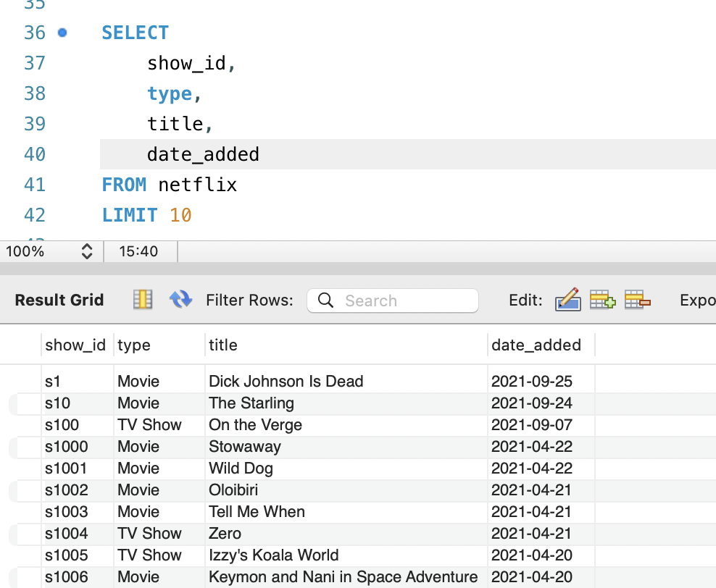Click the show_id column header
716x588 pixels.
(75, 345)
